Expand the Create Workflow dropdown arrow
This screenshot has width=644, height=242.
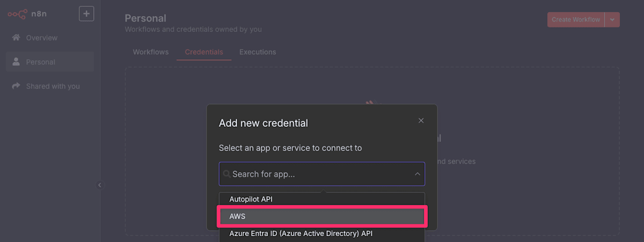[612, 19]
